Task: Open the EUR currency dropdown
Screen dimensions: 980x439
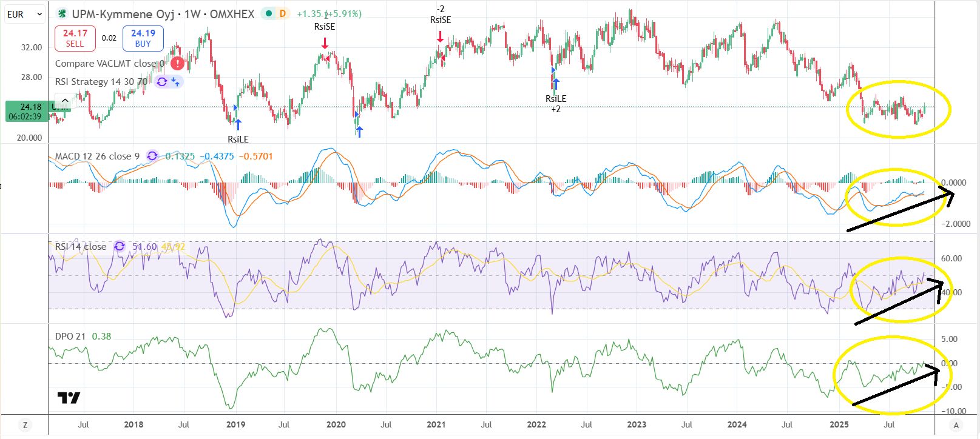Action: [x=24, y=14]
